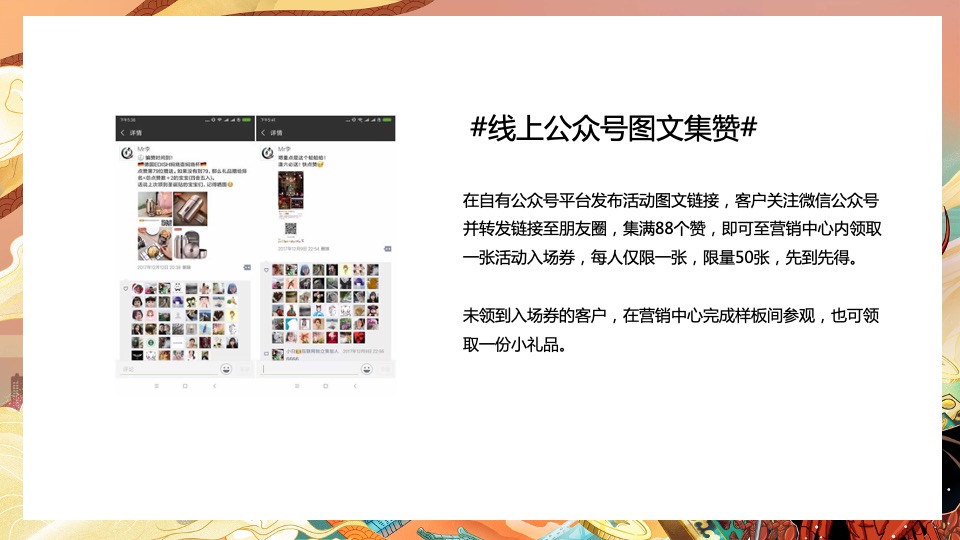Screen dimensions: 960x540
Task: Tap the send button in left phone comment bar
Action: 244,369
